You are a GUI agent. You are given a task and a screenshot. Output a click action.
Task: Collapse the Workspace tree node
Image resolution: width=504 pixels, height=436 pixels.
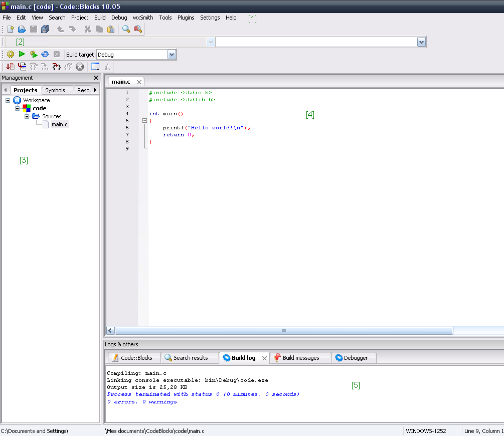click(x=8, y=100)
